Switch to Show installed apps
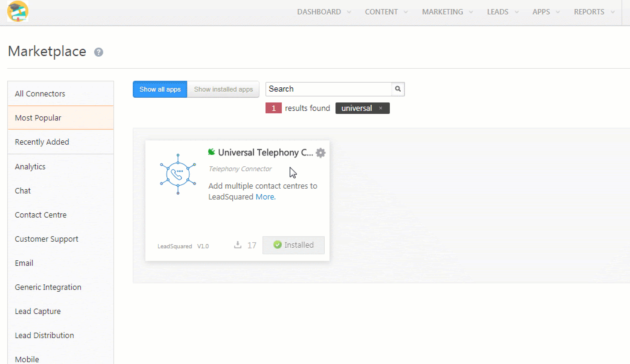This screenshot has height=364, width=630. tap(223, 89)
